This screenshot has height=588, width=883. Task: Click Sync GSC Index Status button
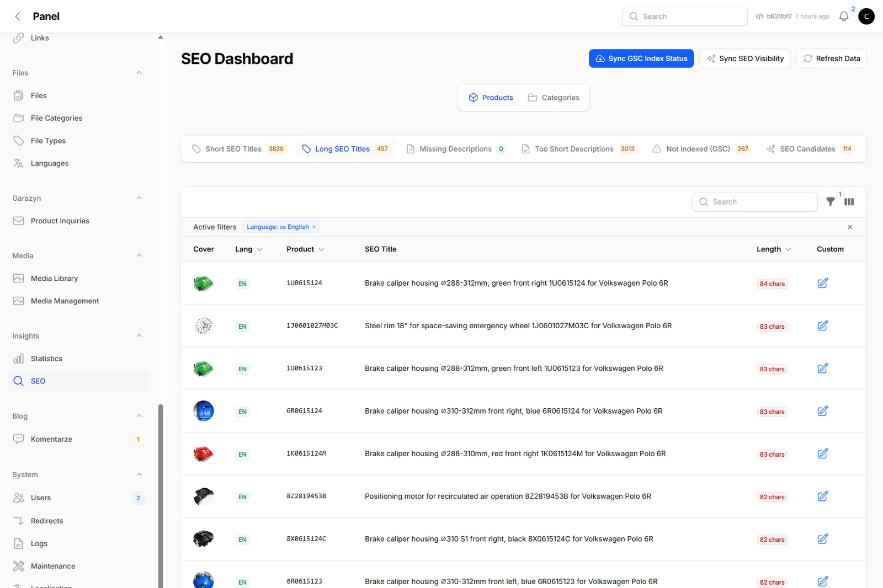(x=641, y=58)
